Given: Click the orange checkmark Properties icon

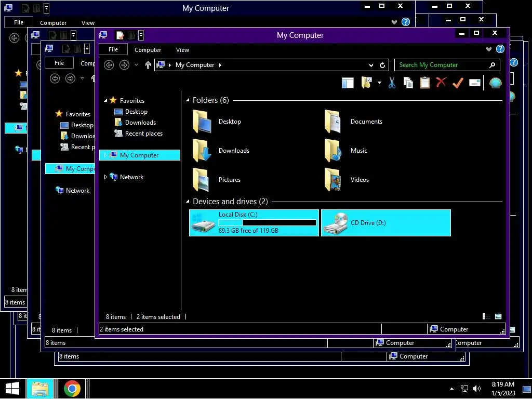Looking at the screenshot, I should tap(458, 83).
